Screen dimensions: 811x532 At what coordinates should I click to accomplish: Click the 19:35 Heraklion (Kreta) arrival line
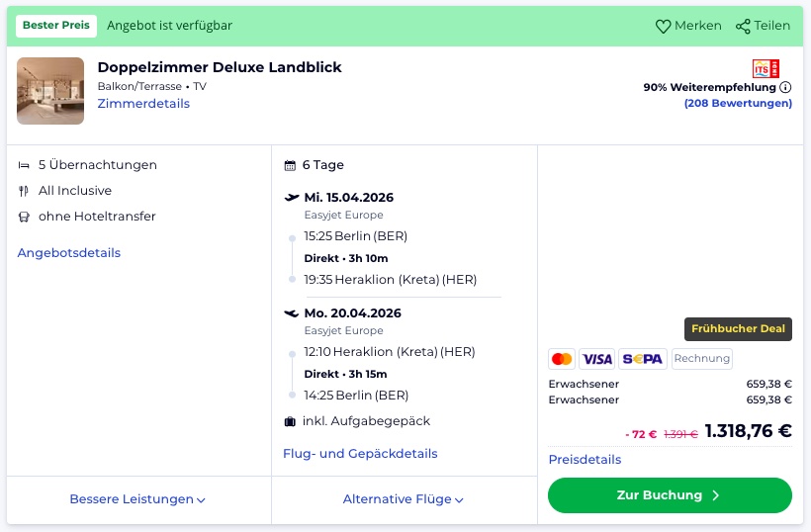tap(391, 280)
